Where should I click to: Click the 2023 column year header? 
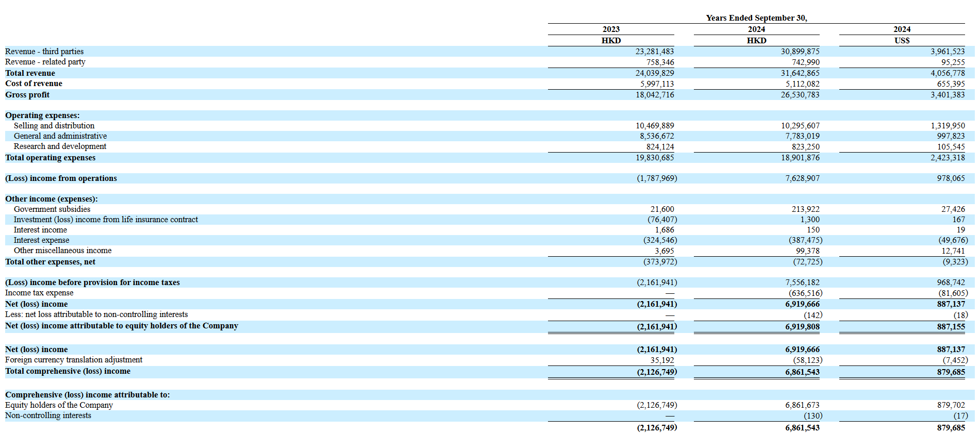pos(611,29)
